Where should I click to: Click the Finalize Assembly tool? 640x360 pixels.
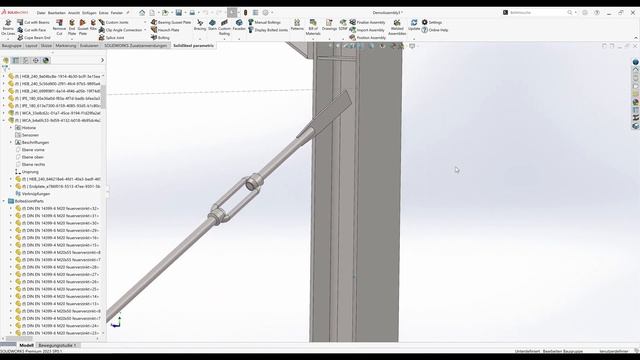click(367, 22)
